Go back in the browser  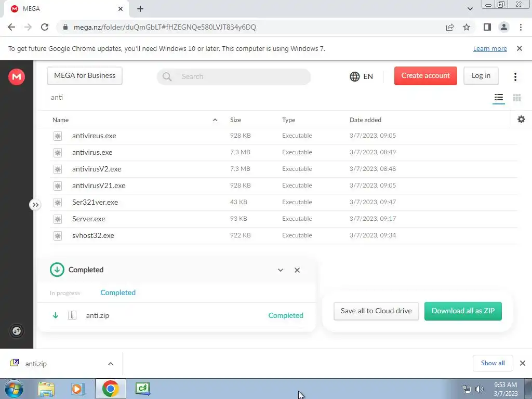(11, 27)
